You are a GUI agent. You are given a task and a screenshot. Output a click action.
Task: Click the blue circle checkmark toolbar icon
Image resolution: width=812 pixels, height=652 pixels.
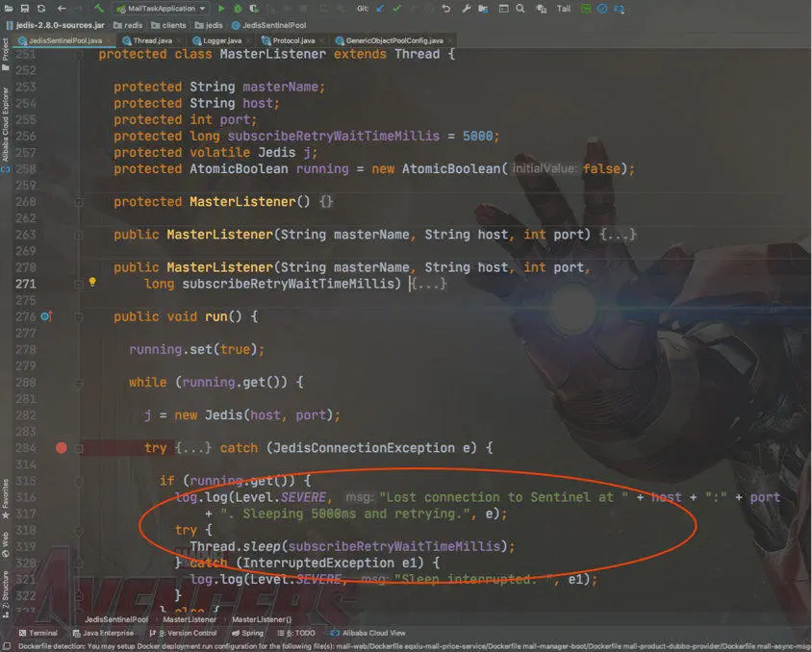(x=602, y=9)
